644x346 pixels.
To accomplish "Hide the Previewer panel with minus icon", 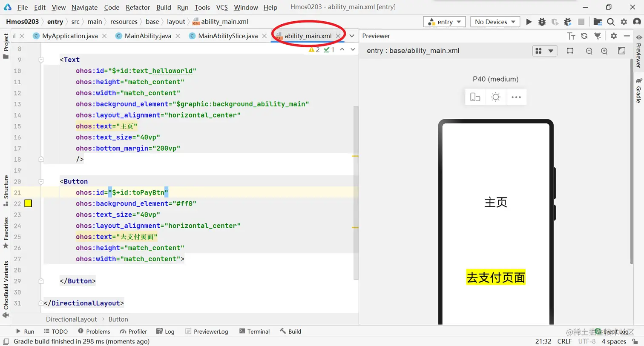I will [627, 36].
